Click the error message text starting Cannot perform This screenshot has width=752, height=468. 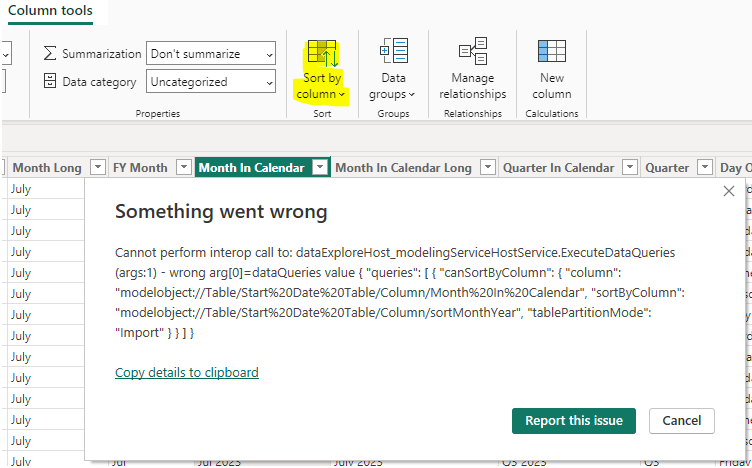[400, 292]
